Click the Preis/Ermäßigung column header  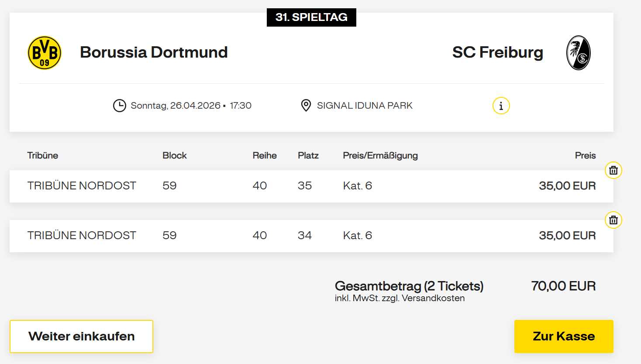[x=380, y=155]
